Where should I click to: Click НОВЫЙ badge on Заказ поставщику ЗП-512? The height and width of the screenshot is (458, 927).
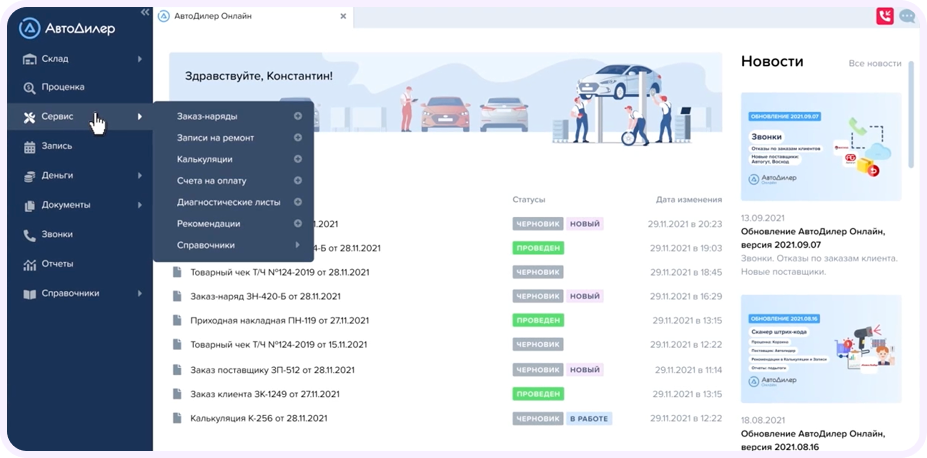pos(585,370)
